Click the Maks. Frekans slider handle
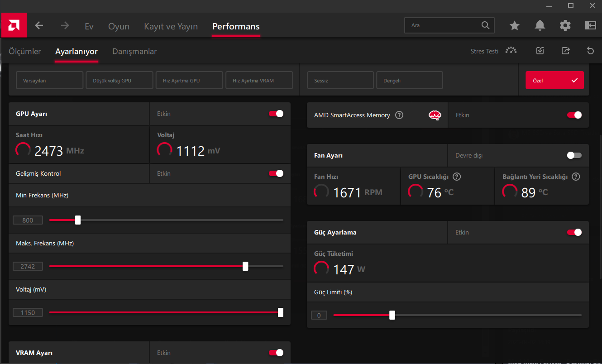 point(245,266)
